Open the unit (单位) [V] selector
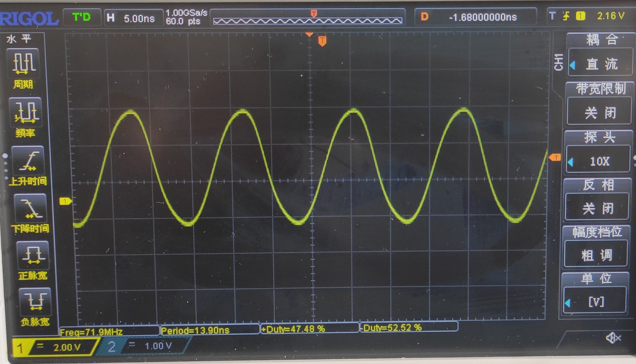Viewport: 636px width, 364px height. click(595, 302)
